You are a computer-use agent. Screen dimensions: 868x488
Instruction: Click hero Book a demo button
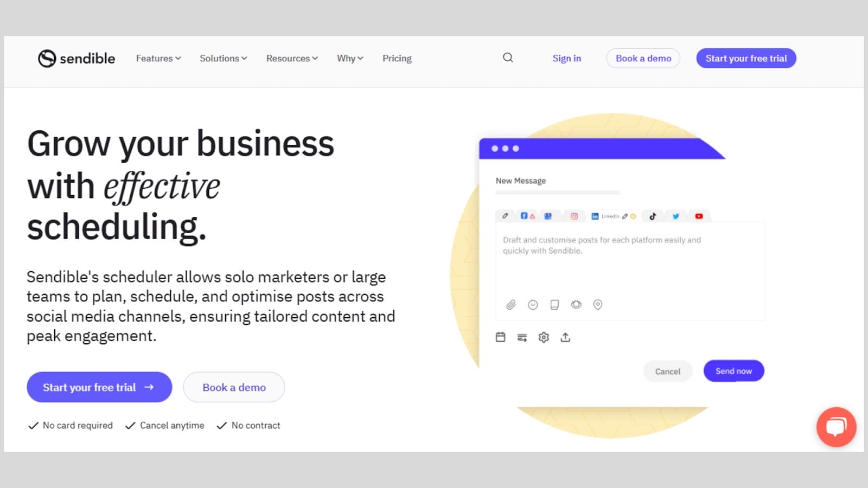click(x=234, y=387)
